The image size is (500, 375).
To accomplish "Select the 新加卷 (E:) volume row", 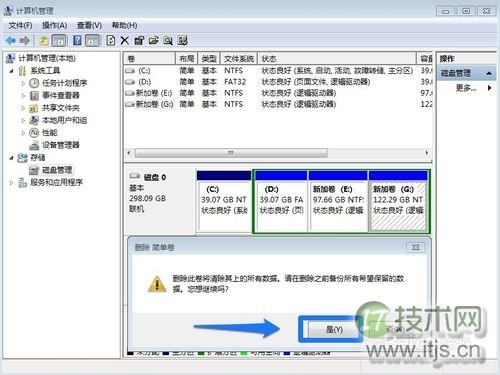I will 278,93.
